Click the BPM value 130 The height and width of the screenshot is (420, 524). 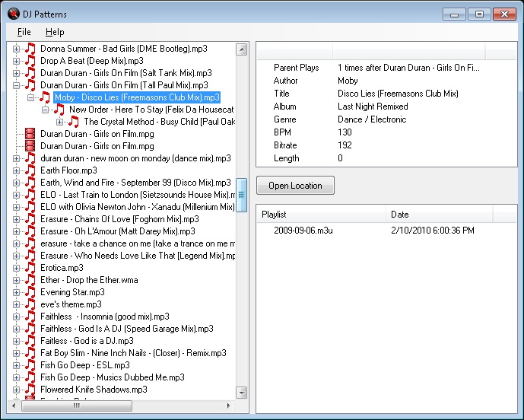click(x=345, y=132)
